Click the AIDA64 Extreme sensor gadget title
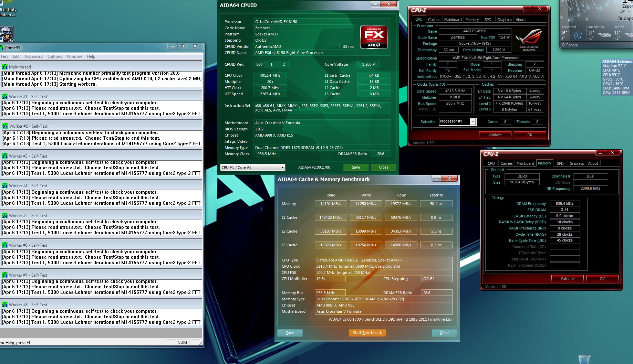 coord(617,61)
